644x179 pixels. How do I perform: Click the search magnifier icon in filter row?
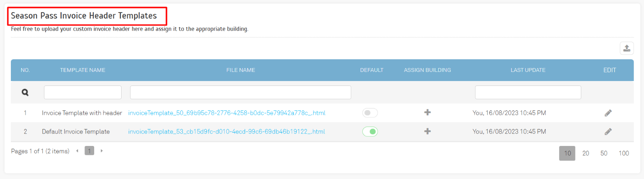click(x=25, y=92)
